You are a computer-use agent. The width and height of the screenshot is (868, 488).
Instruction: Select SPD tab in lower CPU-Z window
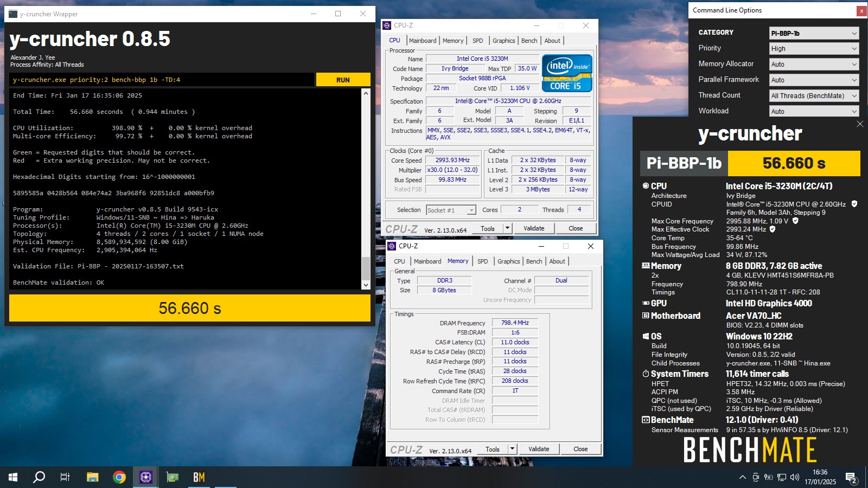(x=482, y=261)
